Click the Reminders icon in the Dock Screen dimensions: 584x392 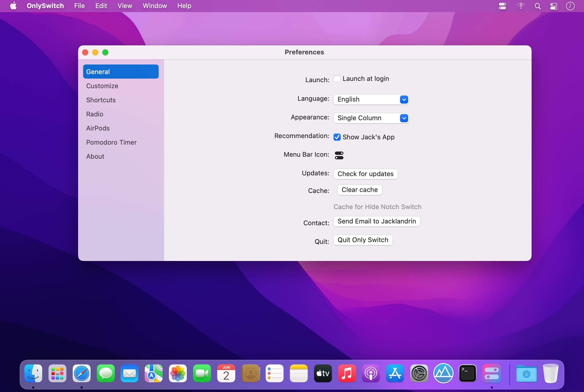274,374
